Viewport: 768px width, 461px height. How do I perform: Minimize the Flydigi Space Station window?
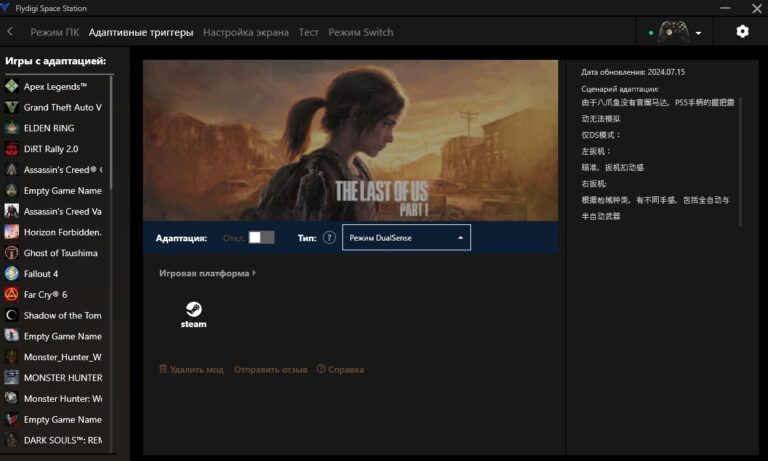(725, 8)
